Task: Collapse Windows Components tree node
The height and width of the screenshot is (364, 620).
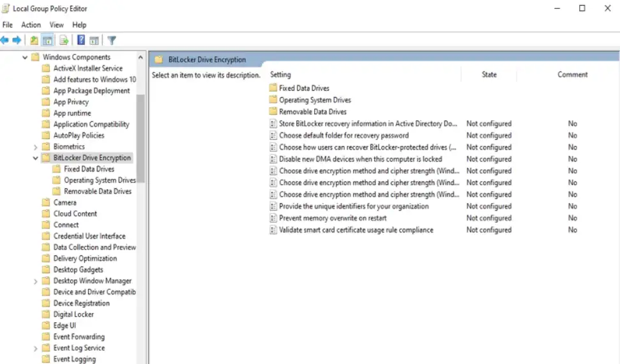Action: pyautogui.click(x=25, y=57)
